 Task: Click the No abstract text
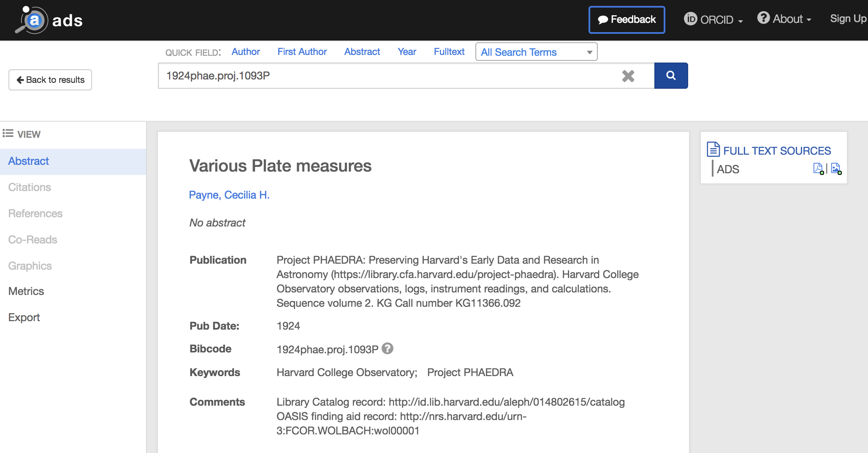[217, 223]
